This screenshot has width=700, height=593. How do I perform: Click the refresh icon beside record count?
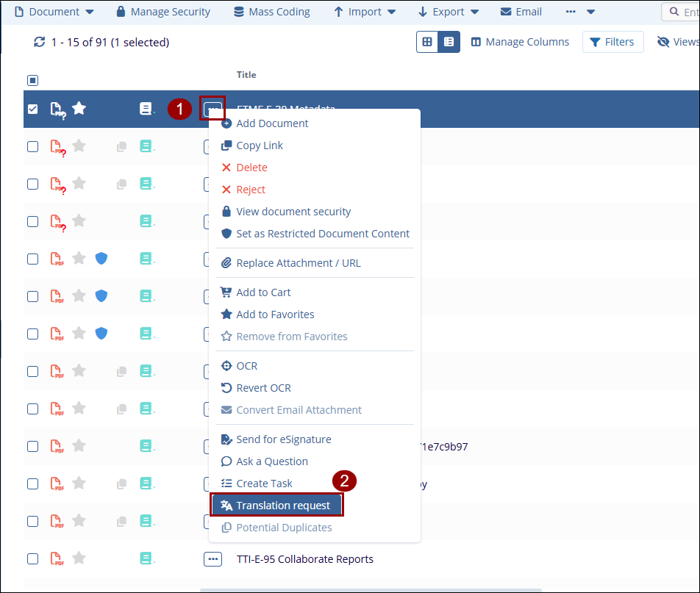coord(40,43)
